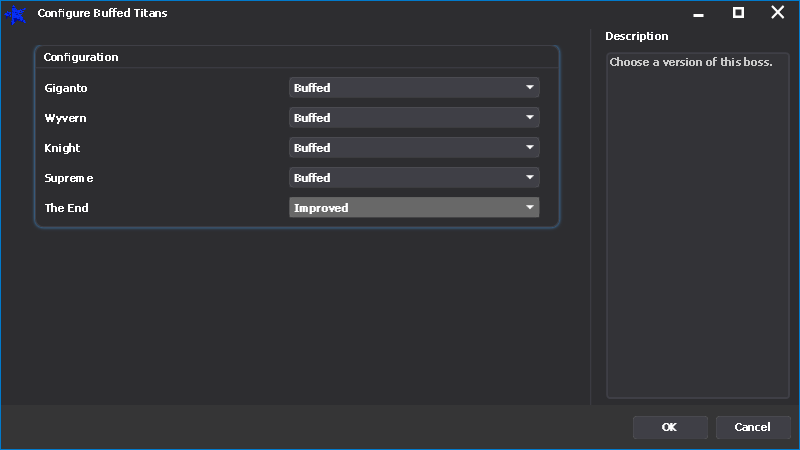Click the blue app icon in title bar

[x=16, y=14]
